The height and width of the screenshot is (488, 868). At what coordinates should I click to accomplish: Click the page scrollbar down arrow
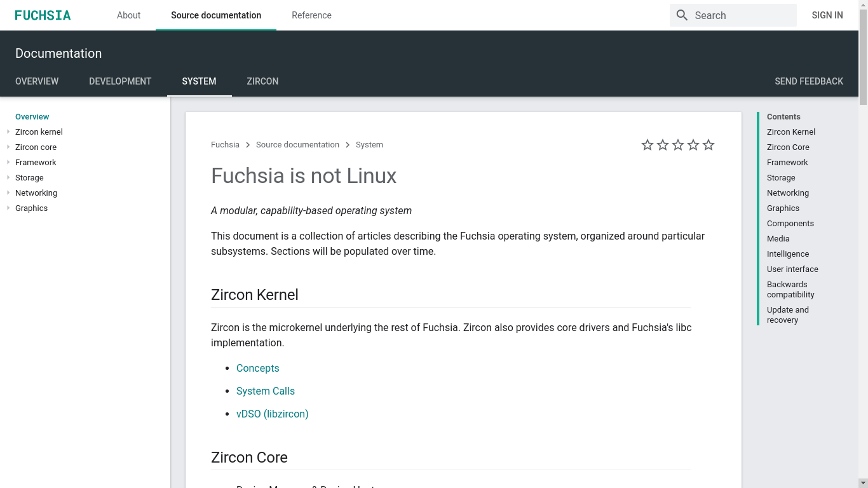coord(863,483)
